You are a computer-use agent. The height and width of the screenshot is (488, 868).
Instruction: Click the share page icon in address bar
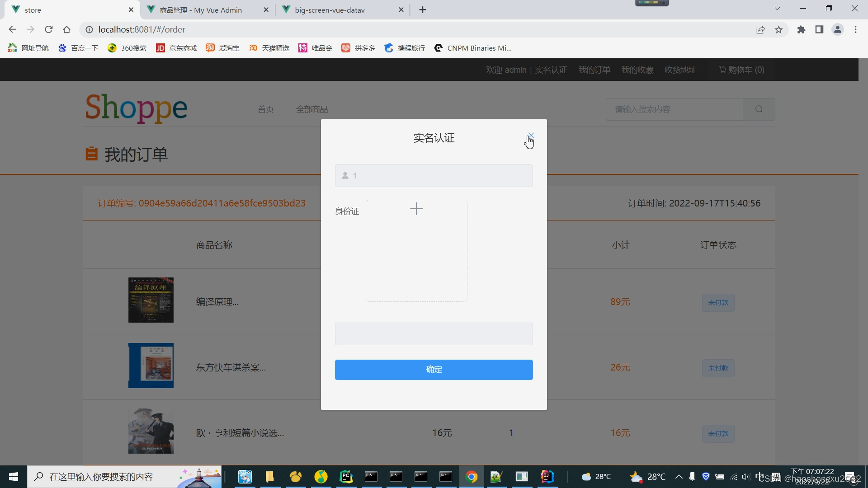pos(760,30)
